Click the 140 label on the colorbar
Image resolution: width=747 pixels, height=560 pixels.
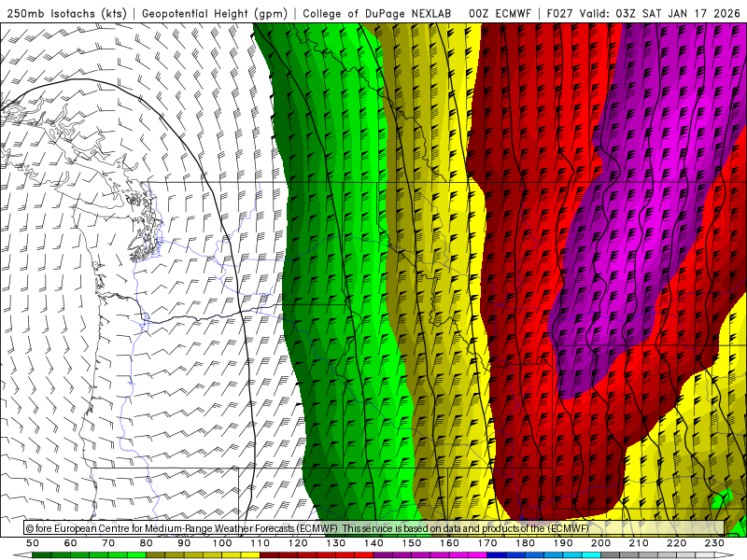click(x=374, y=543)
